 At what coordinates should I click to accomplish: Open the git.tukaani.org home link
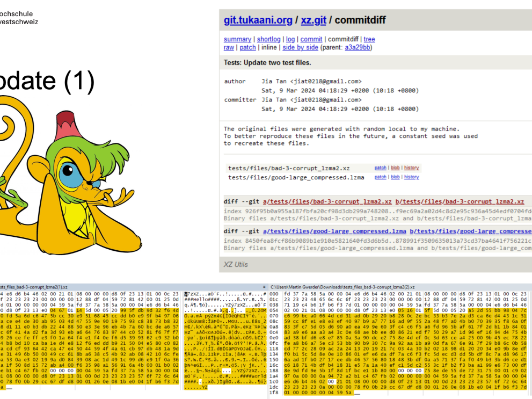click(x=258, y=20)
